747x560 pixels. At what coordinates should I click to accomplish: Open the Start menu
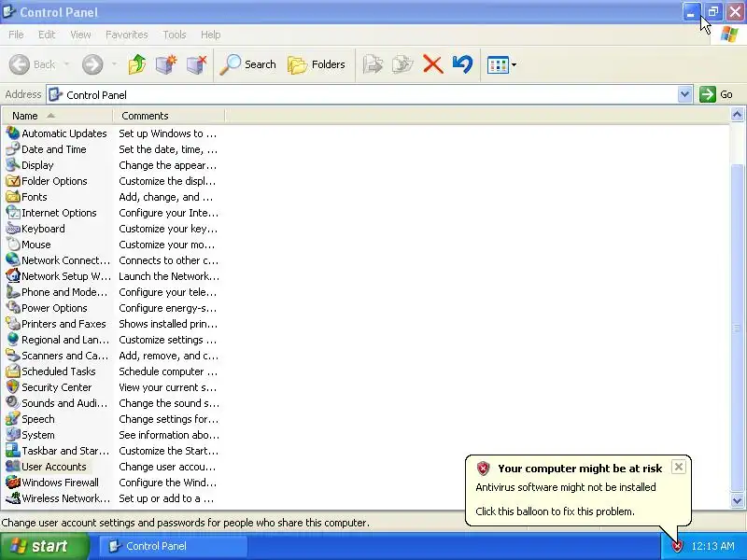[x=45, y=546]
